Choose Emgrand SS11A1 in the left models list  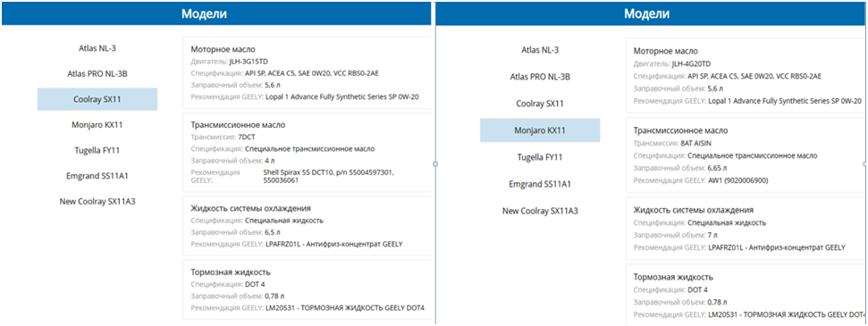tap(97, 175)
